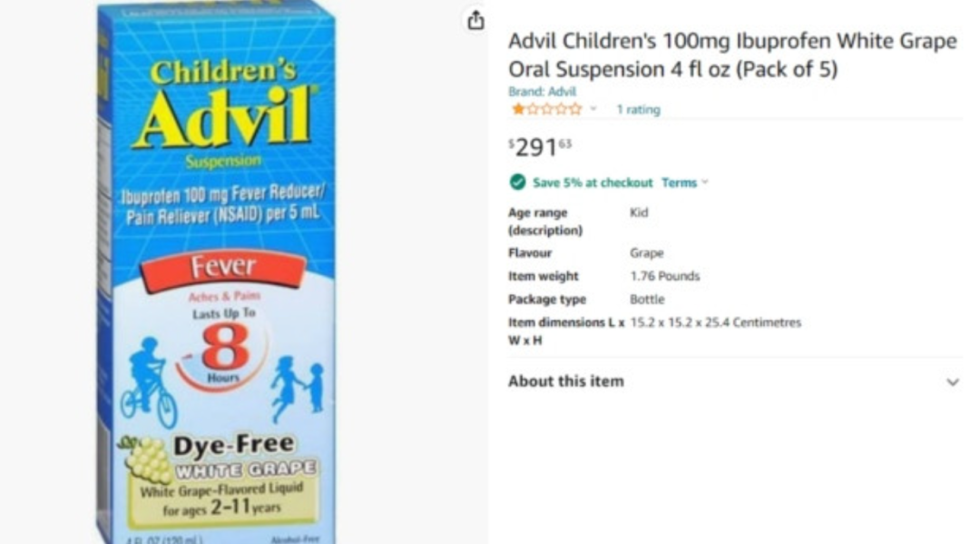The image size is (980, 544).
Task: Visit the Brand: Advil link
Action: [x=542, y=92]
